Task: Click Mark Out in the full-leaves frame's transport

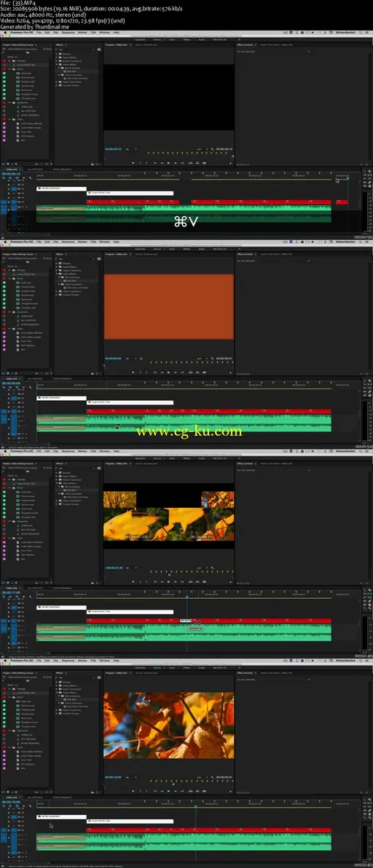Action: [146, 790]
